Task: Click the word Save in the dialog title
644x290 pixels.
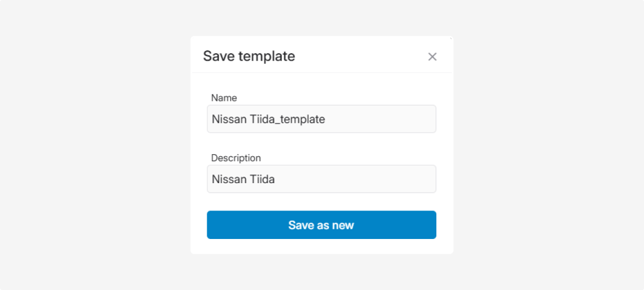Action: [x=218, y=56]
